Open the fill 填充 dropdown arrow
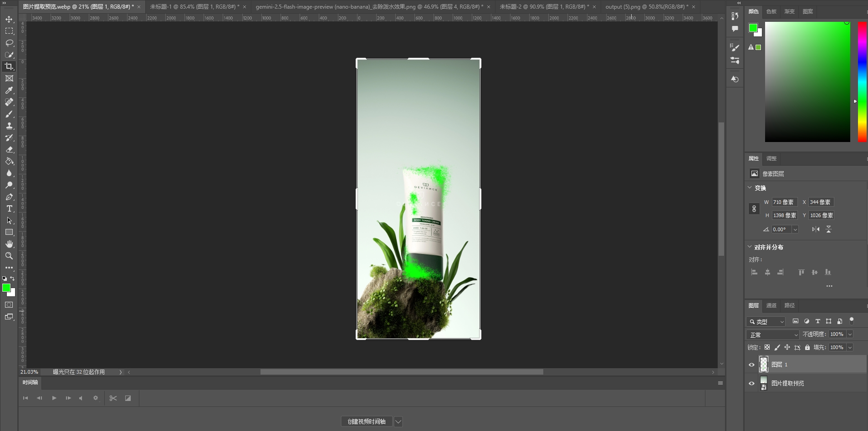 [x=850, y=347]
